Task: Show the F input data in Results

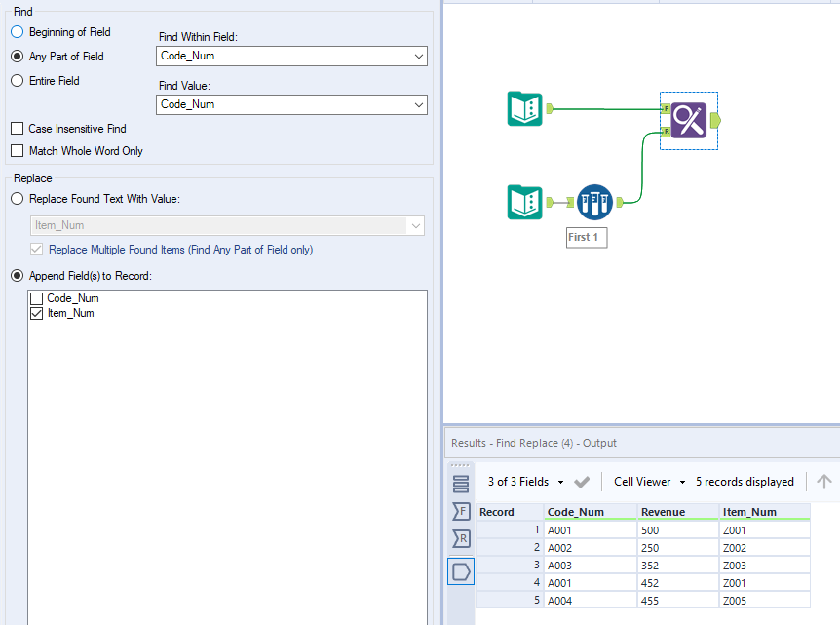Action: click(x=461, y=511)
